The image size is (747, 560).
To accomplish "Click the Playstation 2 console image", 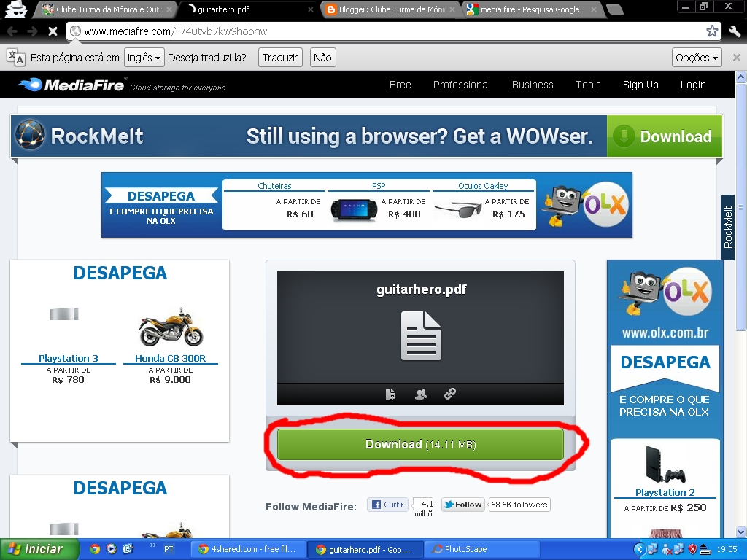I will [x=665, y=464].
